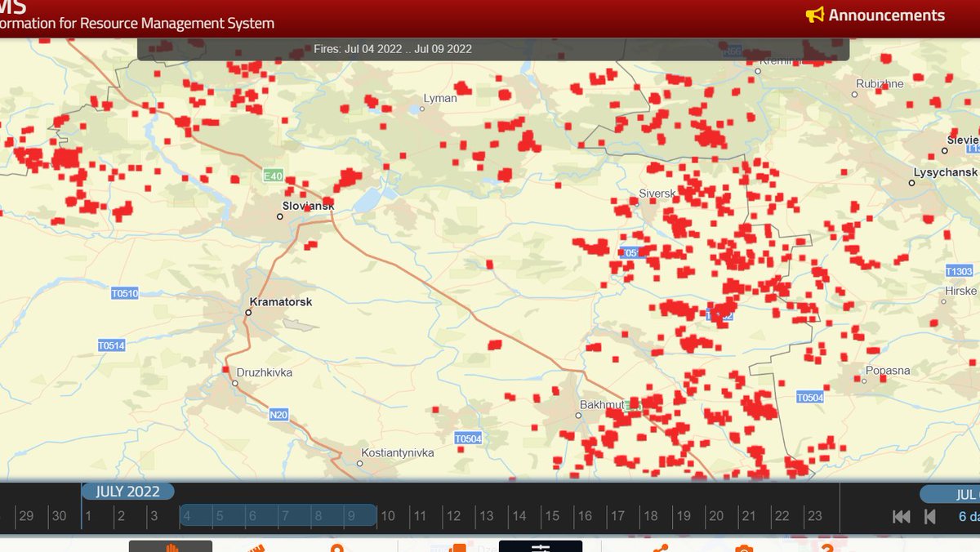This screenshot has height=552, width=980.
Task: Select day 20 on the timeline
Action: (x=716, y=516)
